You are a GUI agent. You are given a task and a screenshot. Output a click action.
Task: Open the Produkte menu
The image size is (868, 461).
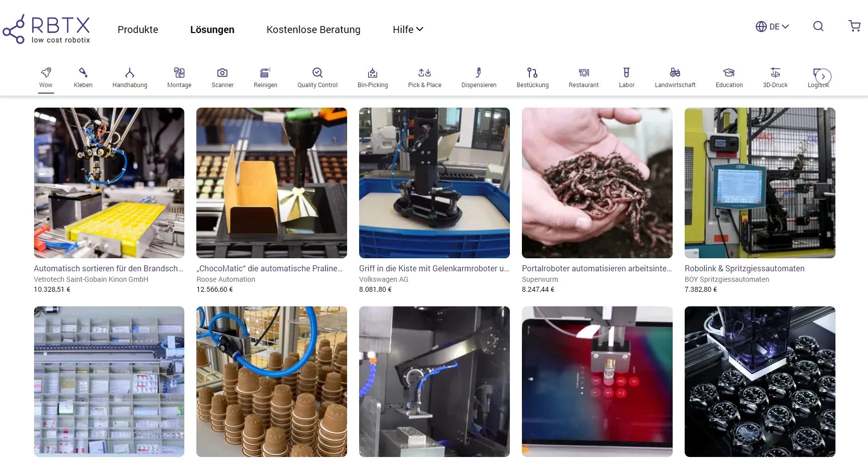tap(138, 30)
